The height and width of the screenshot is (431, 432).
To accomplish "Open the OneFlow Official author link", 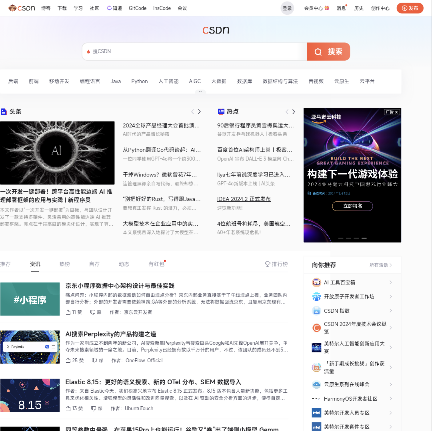I will (144, 360).
